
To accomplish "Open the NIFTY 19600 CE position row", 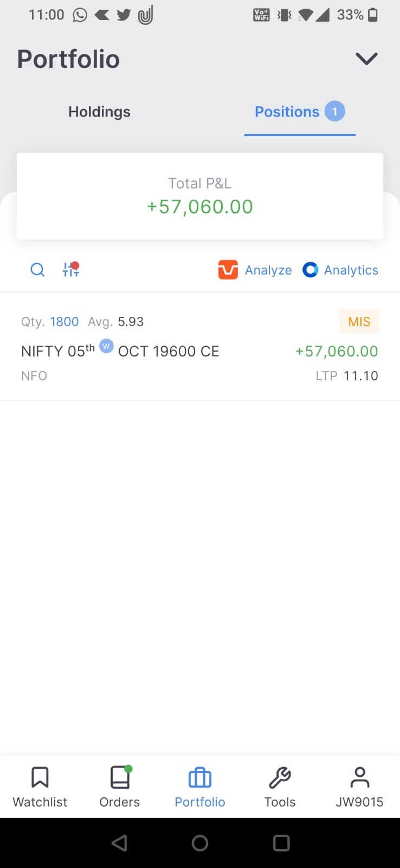I will click(200, 347).
